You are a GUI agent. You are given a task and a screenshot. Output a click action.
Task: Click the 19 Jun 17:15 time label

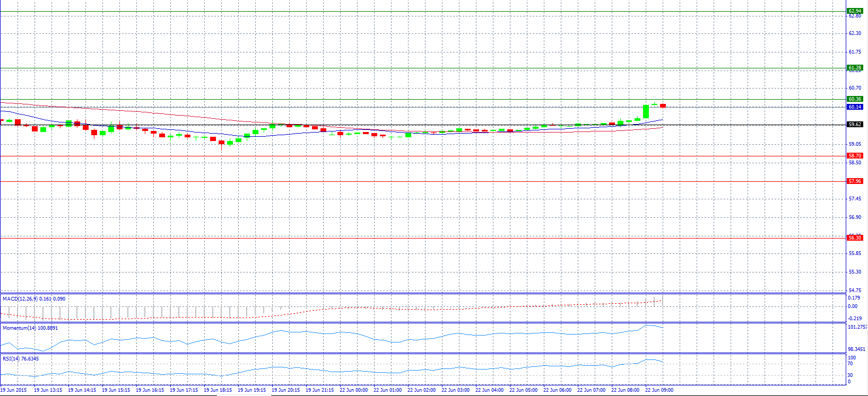(x=184, y=390)
